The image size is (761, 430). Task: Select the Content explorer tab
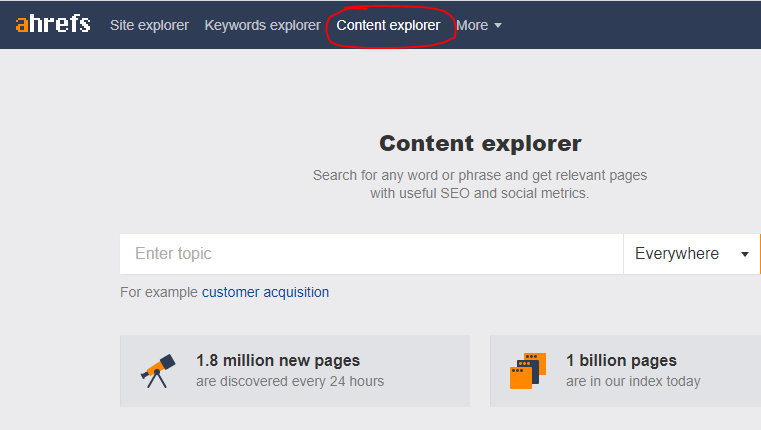pyautogui.click(x=388, y=25)
